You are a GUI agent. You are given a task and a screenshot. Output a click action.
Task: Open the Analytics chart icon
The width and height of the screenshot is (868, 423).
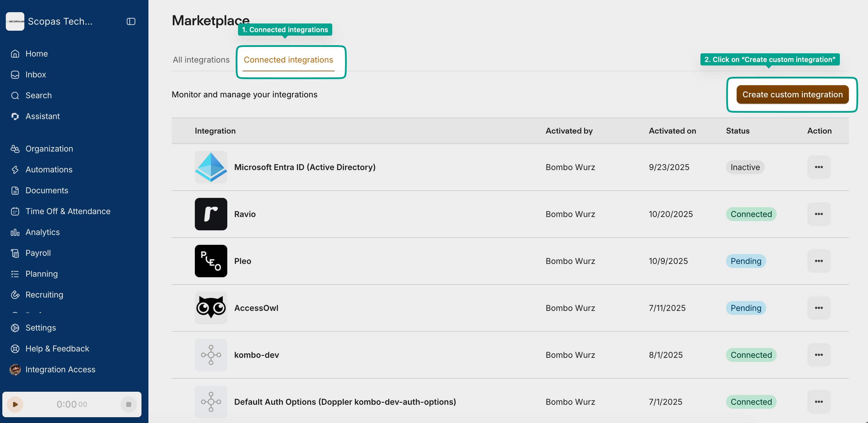[x=15, y=232]
